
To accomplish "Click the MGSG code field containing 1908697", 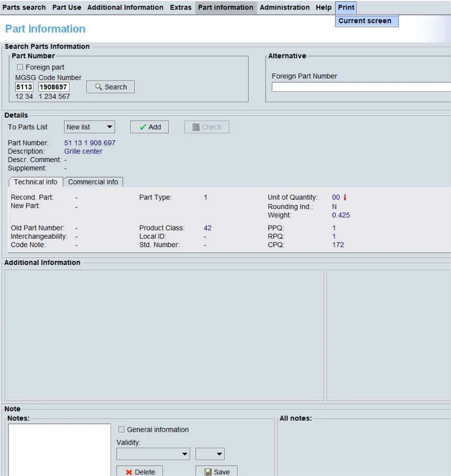I will tap(54, 87).
